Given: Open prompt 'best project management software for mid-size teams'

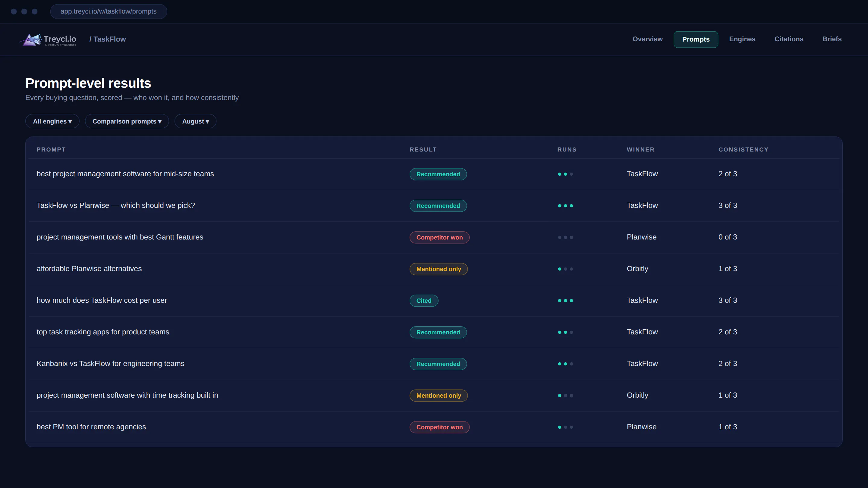Looking at the screenshot, I should coord(125,174).
